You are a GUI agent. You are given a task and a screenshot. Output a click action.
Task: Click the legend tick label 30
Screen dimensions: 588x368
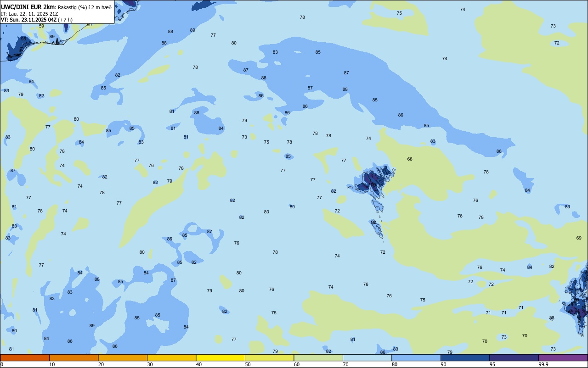pyautogui.click(x=150, y=364)
